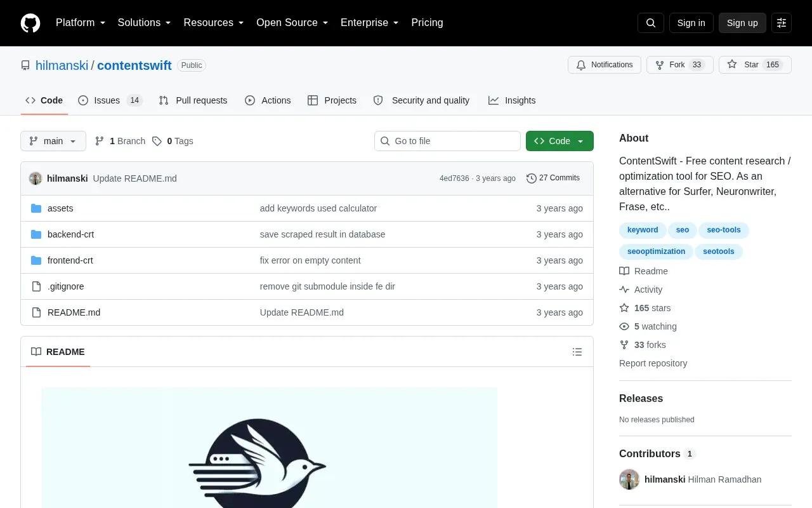Screen dimensions: 812x508
Task: Select the README tab in the file viewer
Action: pyautogui.click(x=58, y=352)
